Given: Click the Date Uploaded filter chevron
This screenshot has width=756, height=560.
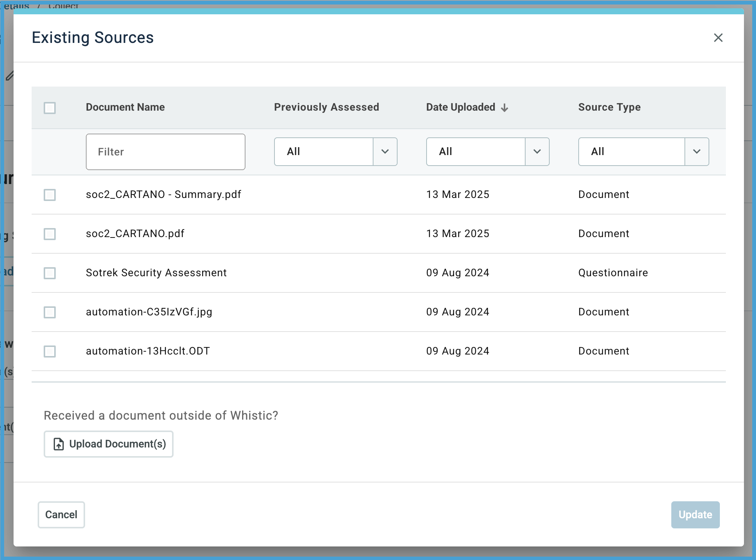Looking at the screenshot, I should click(537, 152).
